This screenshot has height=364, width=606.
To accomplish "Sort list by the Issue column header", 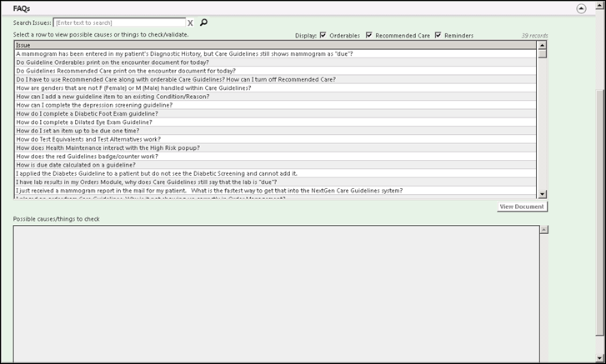I will (276, 45).
